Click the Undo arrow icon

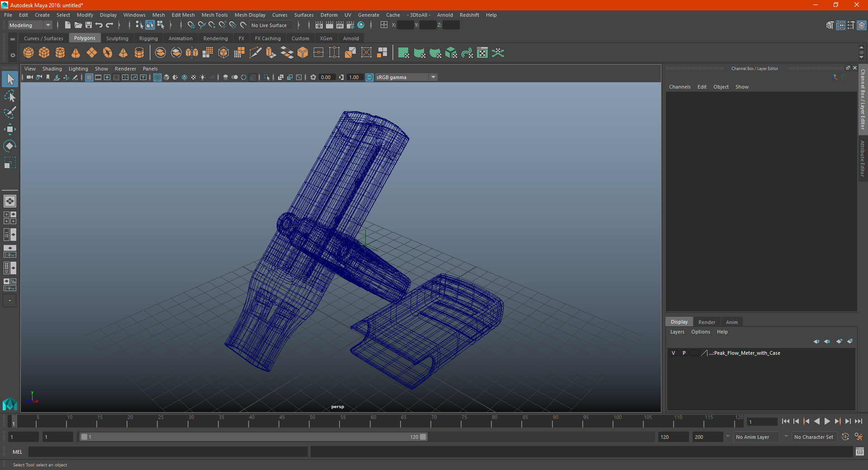tap(99, 25)
